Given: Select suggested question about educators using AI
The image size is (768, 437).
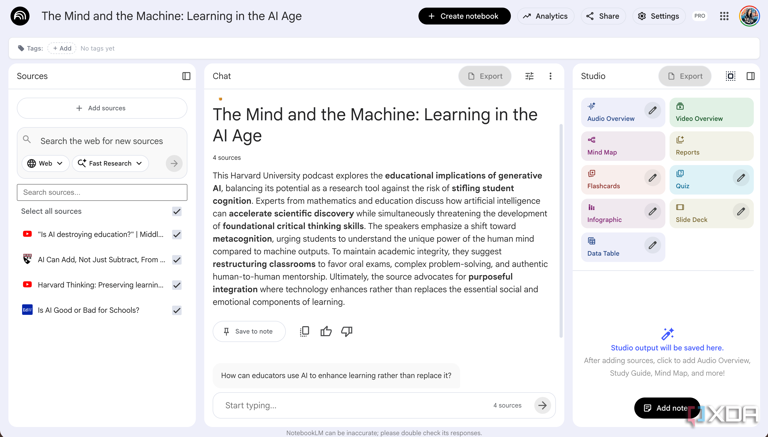Looking at the screenshot, I should point(336,375).
